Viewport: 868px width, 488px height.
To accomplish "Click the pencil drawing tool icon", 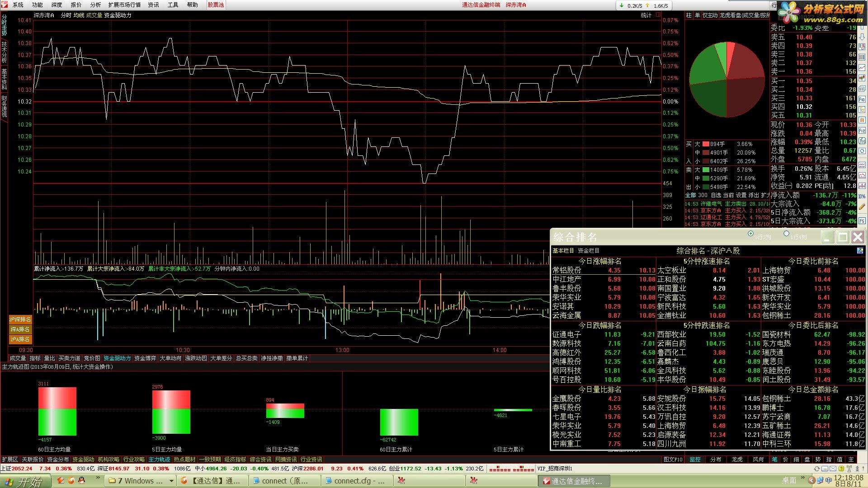I will point(862,207).
